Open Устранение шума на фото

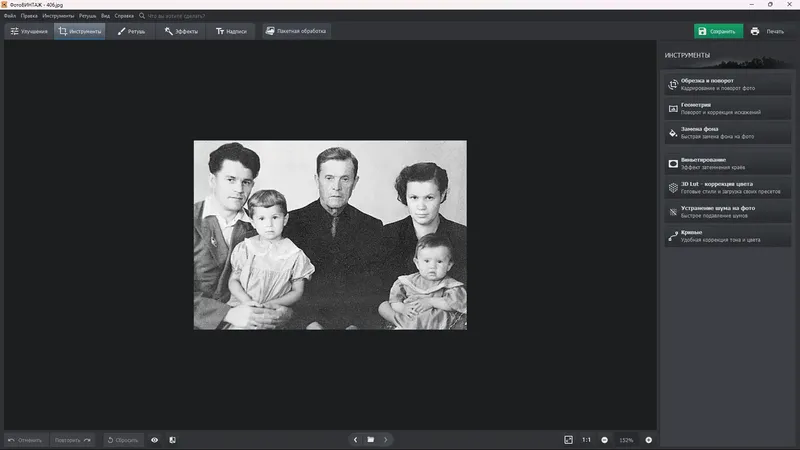pos(728,212)
